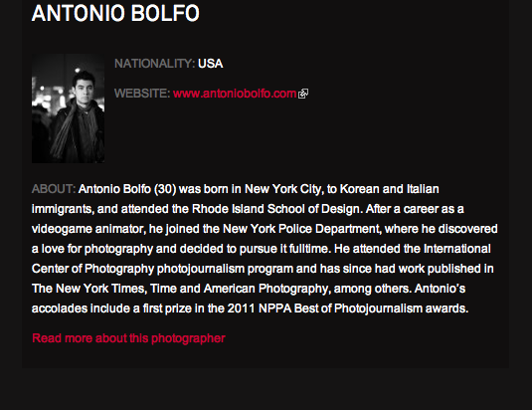
Task: Click the text Antonio Bolfo (30) in the bio
Action: (x=127, y=189)
